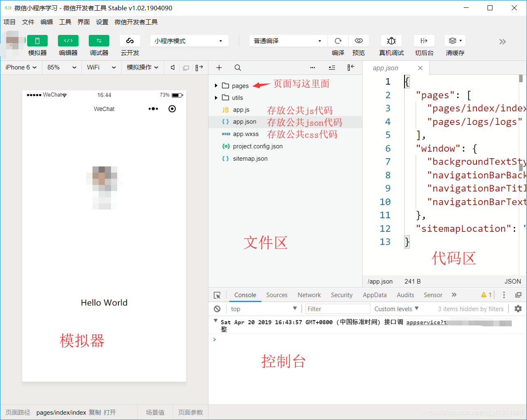The image size is (527, 420).
Task: Open the WiFi network dropdown
Action: (101, 67)
